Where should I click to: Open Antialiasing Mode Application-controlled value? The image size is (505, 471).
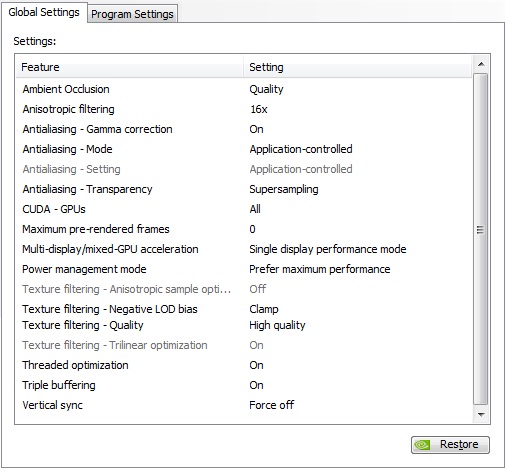[x=301, y=149]
